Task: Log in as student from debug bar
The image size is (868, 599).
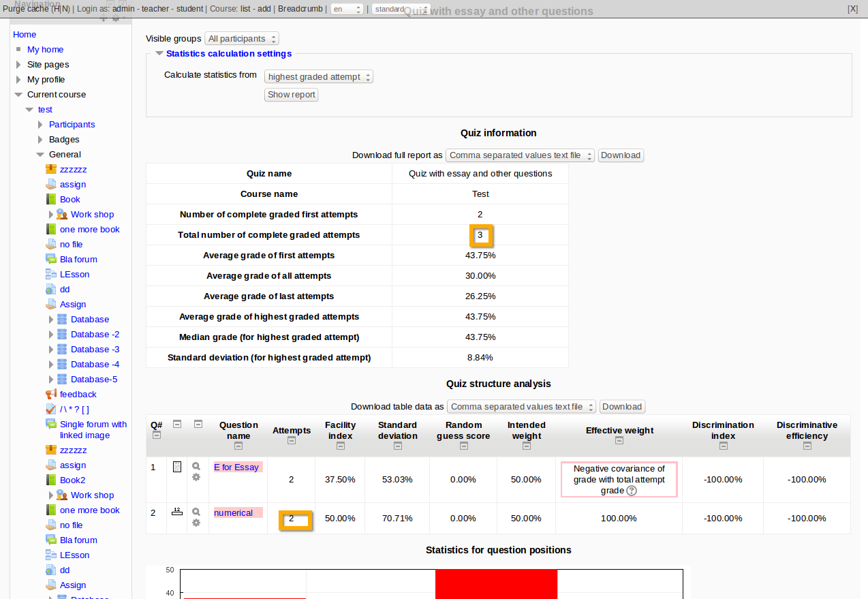Action: pos(189,9)
